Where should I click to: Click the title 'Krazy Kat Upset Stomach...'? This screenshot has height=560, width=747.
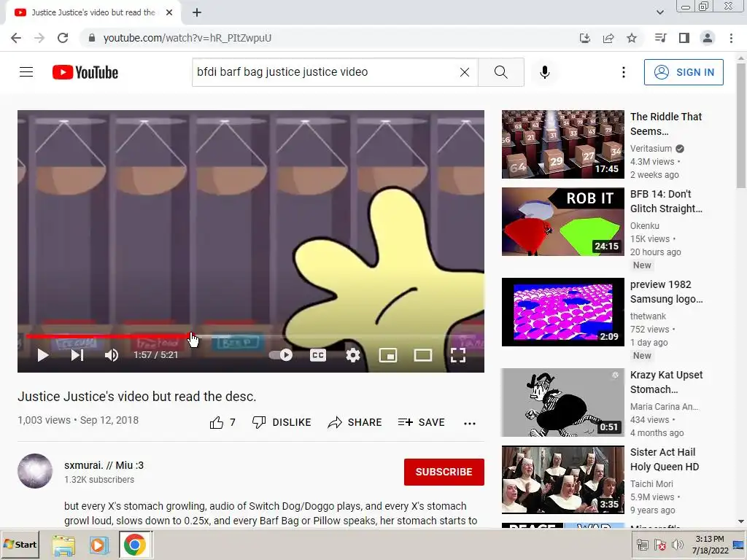coord(666,382)
